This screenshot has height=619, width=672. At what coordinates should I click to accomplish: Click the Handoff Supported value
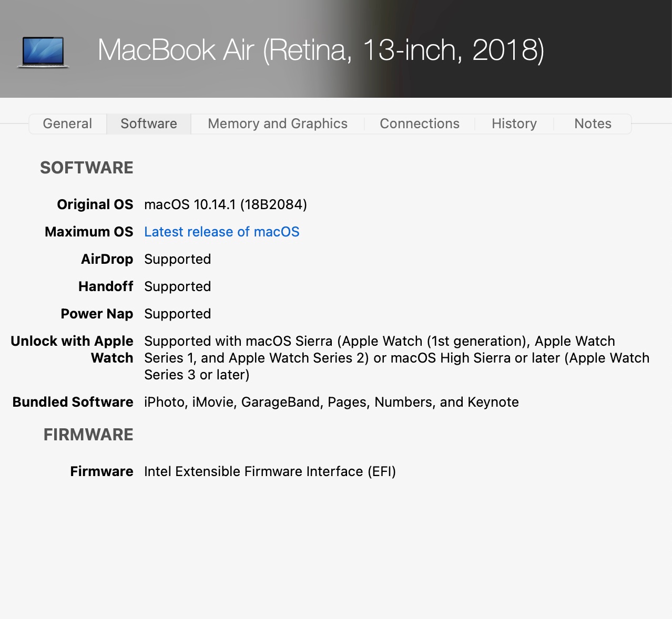(177, 286)
